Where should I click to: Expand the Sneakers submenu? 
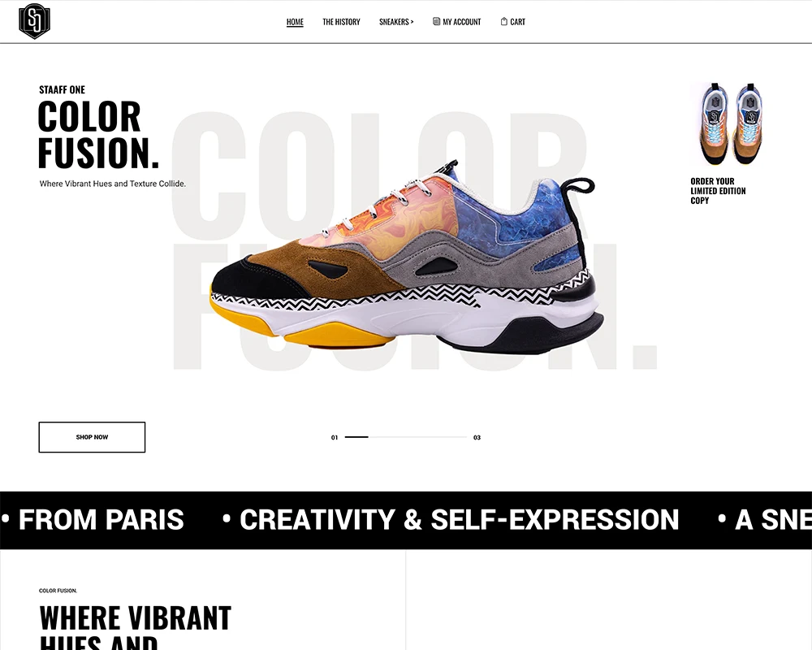click(x=396, y=22)
